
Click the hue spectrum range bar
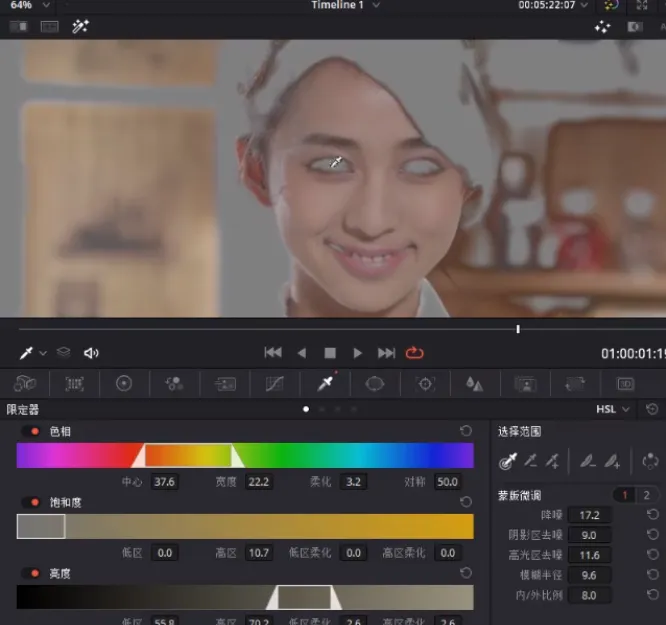tap(245, 455)
